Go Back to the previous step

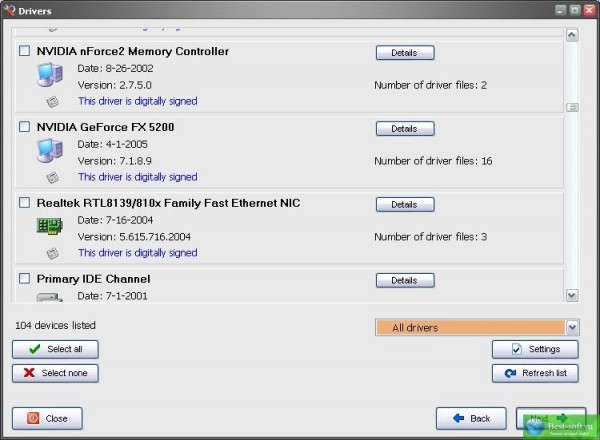click(x=471, y=419)
